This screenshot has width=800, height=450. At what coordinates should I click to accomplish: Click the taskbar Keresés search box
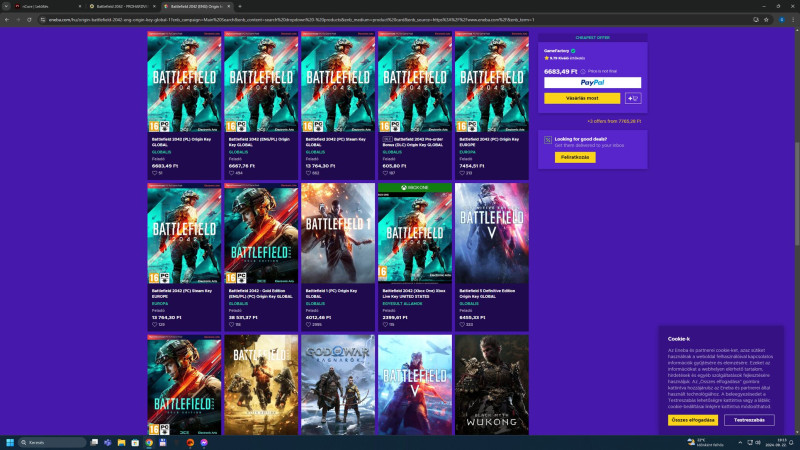pos(52,442)
